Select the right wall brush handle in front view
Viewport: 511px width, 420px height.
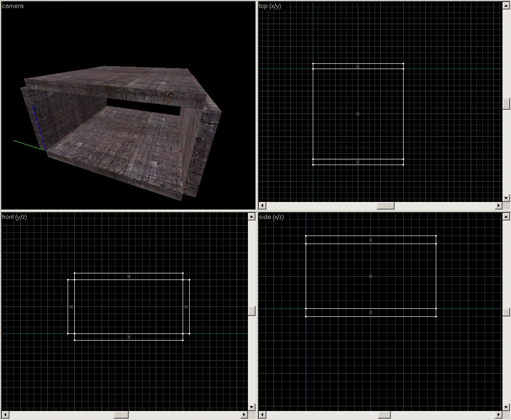click(186, 306)
